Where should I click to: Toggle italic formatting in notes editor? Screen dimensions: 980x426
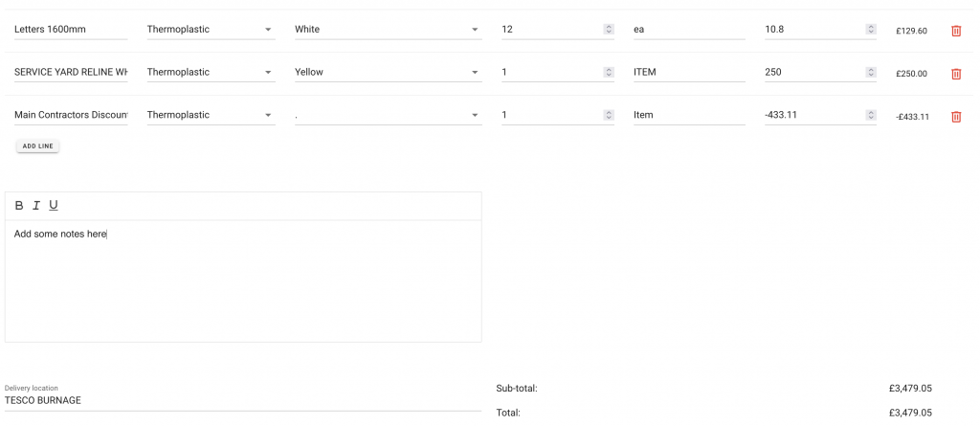tap(36, 206)
